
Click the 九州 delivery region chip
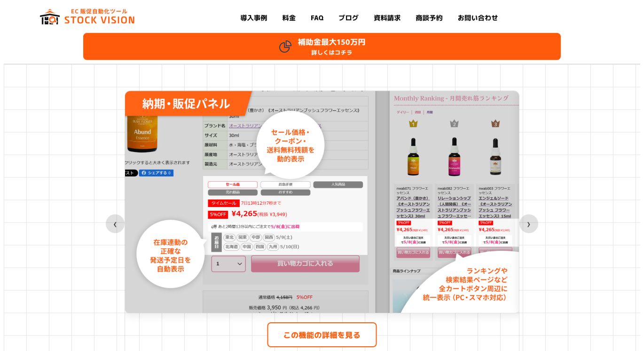pos(273,247)
